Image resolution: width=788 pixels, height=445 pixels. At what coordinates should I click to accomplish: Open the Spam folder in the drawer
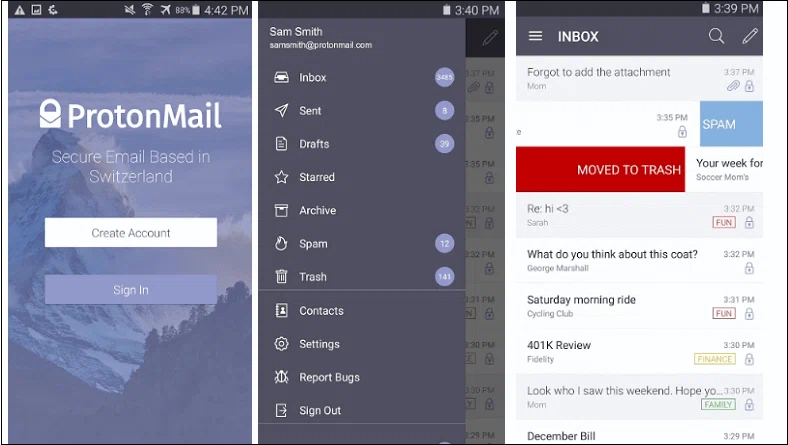(362, 243)
